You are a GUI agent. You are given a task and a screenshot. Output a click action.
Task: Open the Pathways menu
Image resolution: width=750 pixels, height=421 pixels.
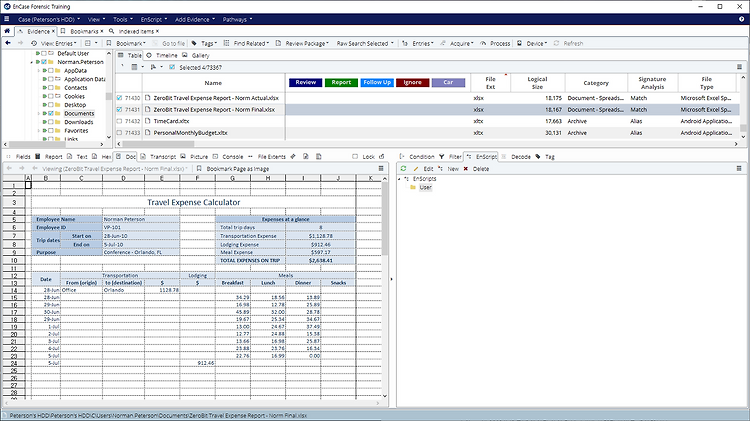coord(237,19)
